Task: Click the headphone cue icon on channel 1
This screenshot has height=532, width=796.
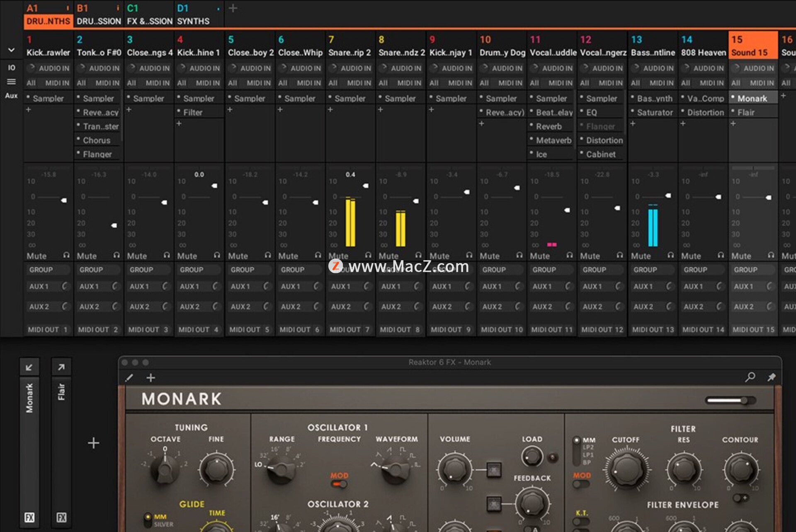Action: (x=66, y=255)
